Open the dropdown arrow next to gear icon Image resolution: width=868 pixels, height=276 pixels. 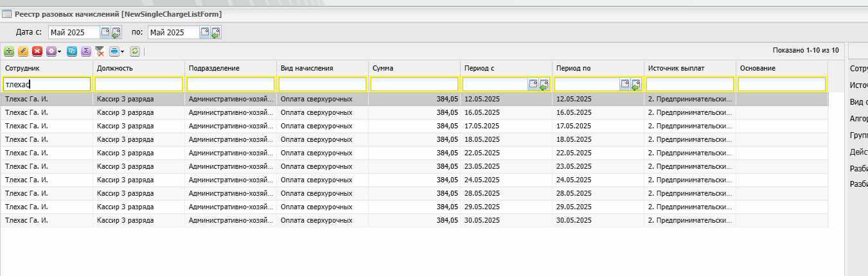tap(59, 51)
